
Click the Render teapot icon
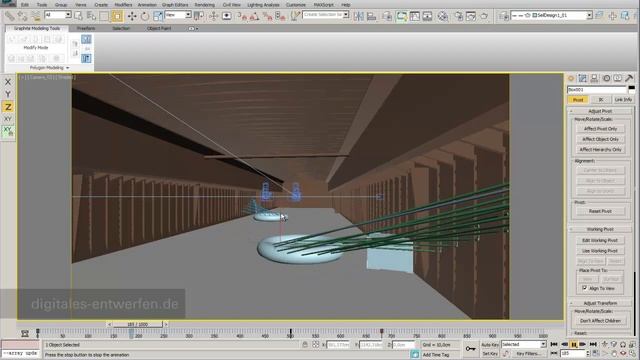(484, 16)
